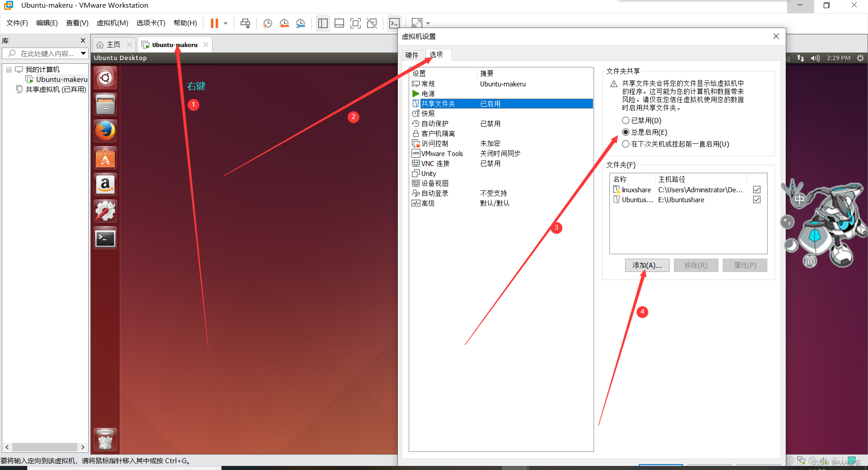The image size is (868, 470).
Task: Close the 虚拟机设置 dialog
Action: [776, 36]
